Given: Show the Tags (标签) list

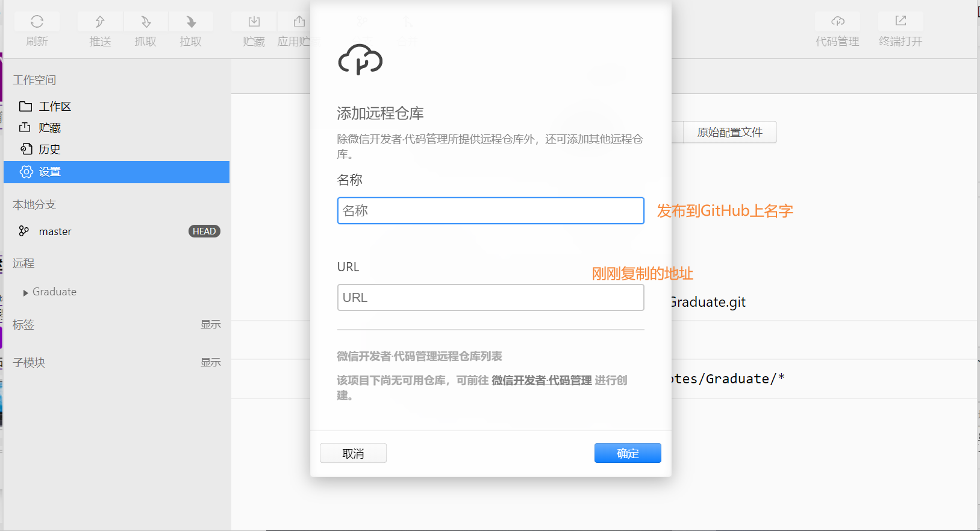Looking at the screenshot, I should (x=210, y=324).
